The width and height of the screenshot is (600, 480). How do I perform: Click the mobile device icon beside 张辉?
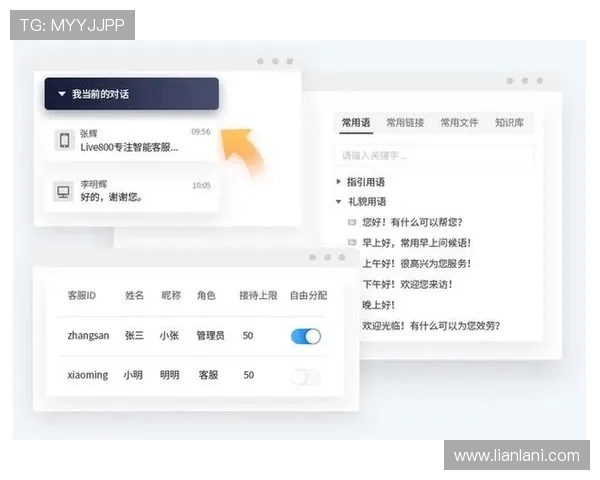(x=65, y=140)
